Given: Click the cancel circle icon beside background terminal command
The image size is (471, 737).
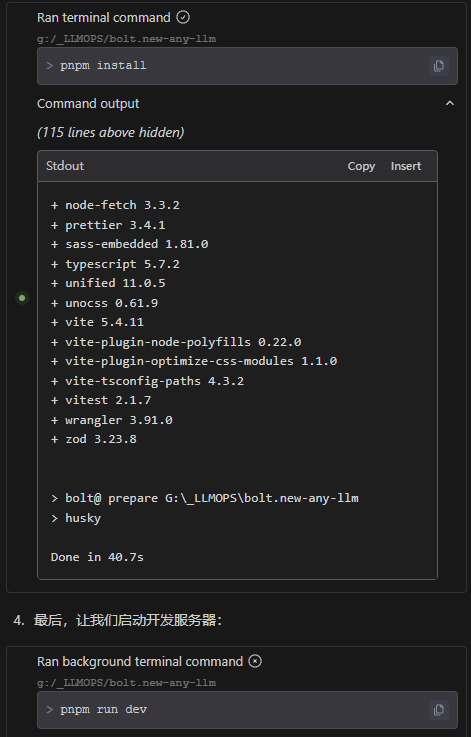Looking at the screenshot, I should click(x=255, y=661).
